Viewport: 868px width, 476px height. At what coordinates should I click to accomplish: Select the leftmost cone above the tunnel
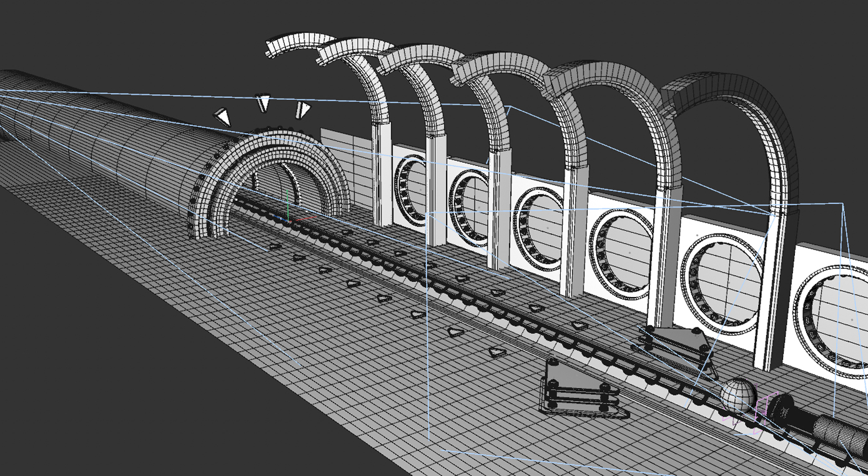click(x=222, y=117)
